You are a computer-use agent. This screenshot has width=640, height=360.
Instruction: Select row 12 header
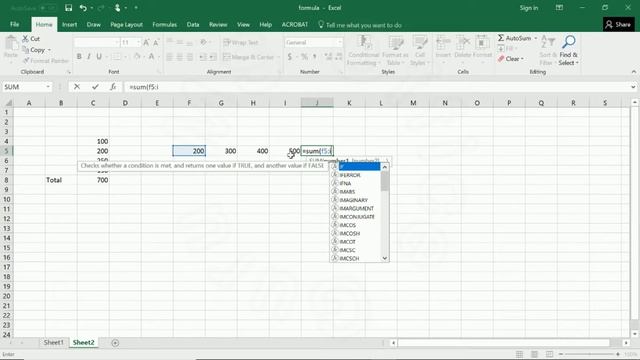[7, 219]
